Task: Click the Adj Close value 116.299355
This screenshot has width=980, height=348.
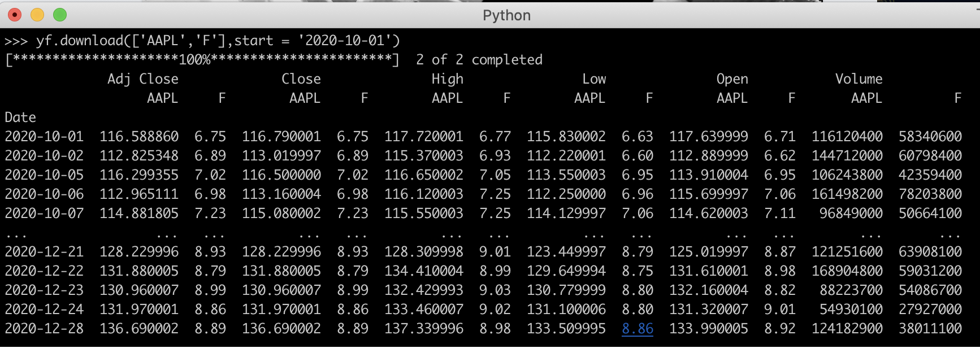Action: point(139,175)
